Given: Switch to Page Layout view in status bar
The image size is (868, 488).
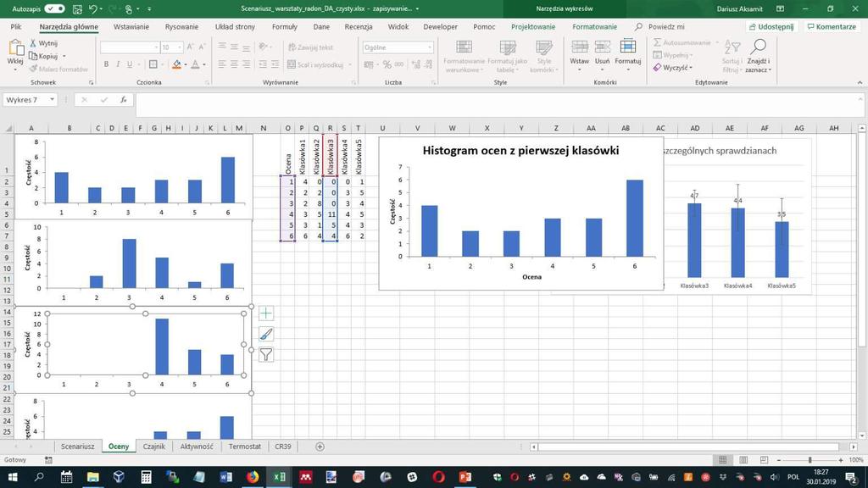Looking at the screenshot, I should click(743, 460).
